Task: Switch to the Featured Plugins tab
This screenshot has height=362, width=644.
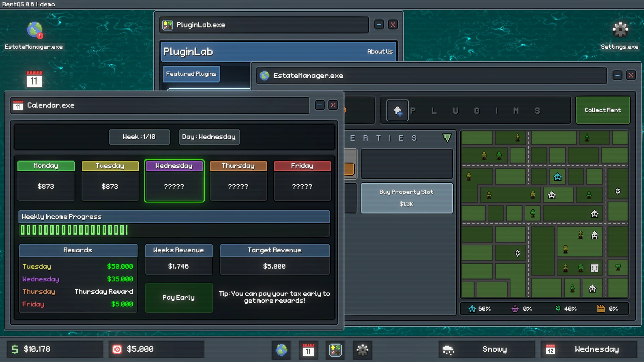Action: click(191, 74)
